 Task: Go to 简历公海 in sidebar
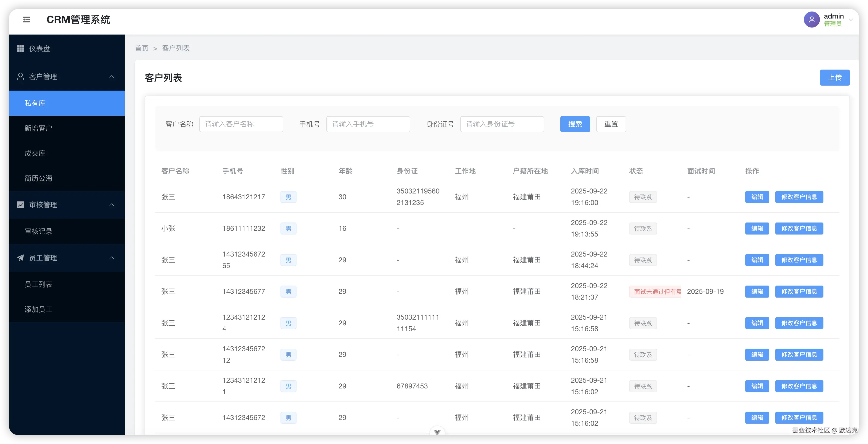38,178
